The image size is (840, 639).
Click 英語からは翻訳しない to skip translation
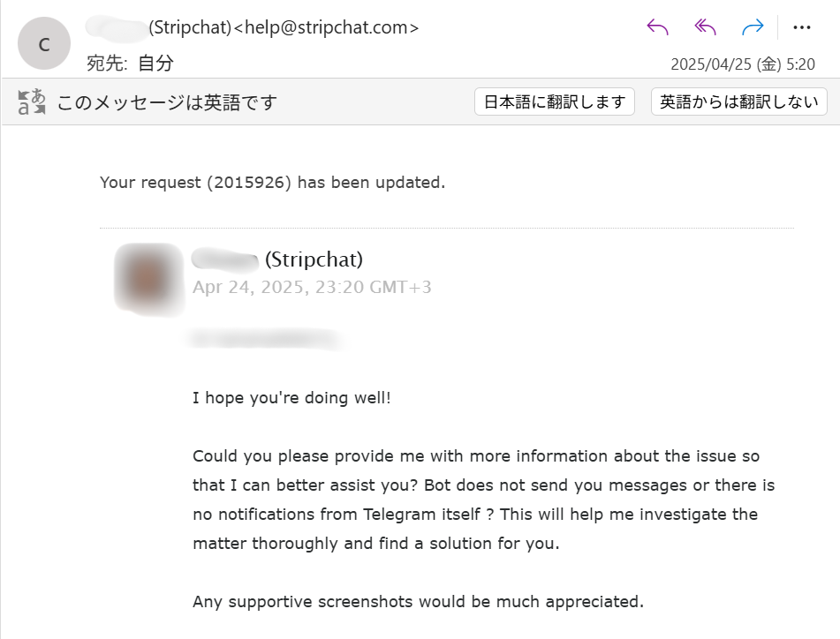pyautogui.click(x=738, y=101)
